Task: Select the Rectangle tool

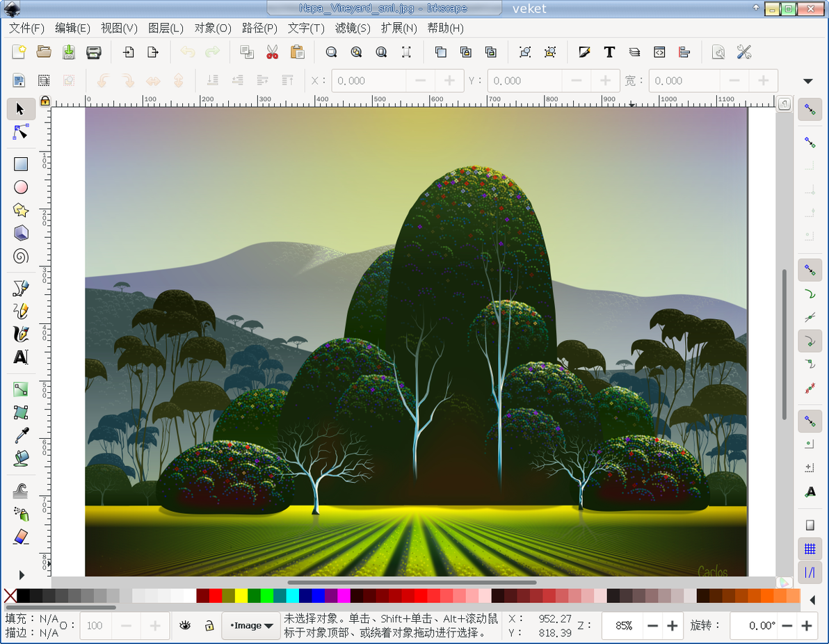Action: pyautogui.click(x=21, y=164)
